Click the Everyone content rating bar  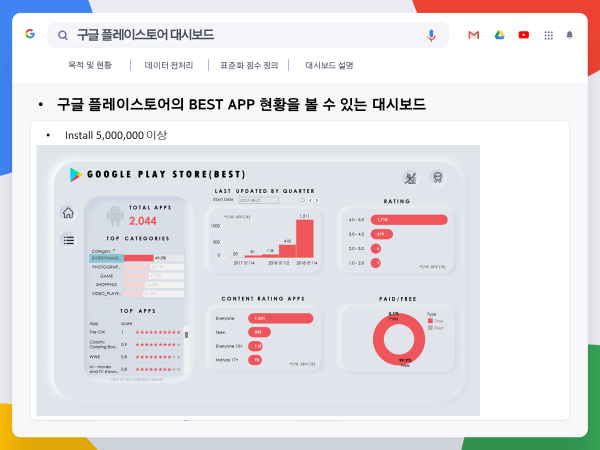tap(280, 318)
